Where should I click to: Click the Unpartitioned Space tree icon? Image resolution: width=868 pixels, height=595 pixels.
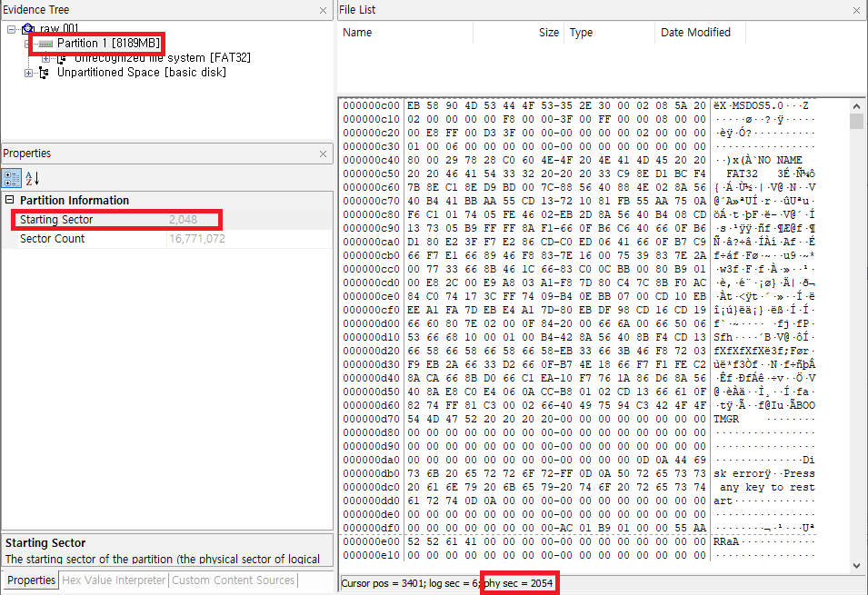45,73
